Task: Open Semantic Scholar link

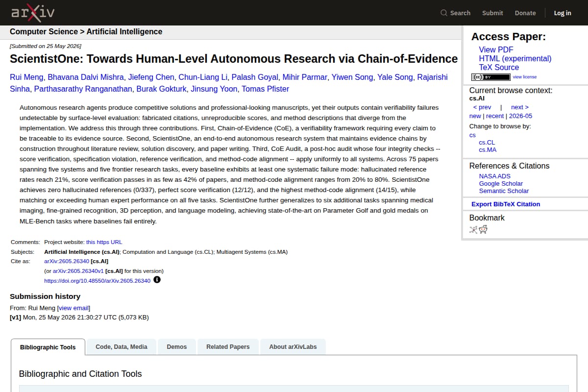Action: [504, 191]
